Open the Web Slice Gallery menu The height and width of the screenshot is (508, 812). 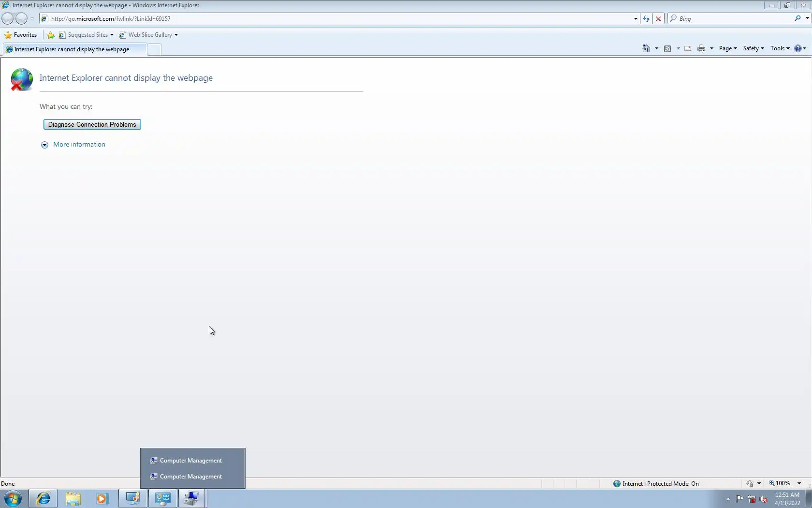[148, 35]
